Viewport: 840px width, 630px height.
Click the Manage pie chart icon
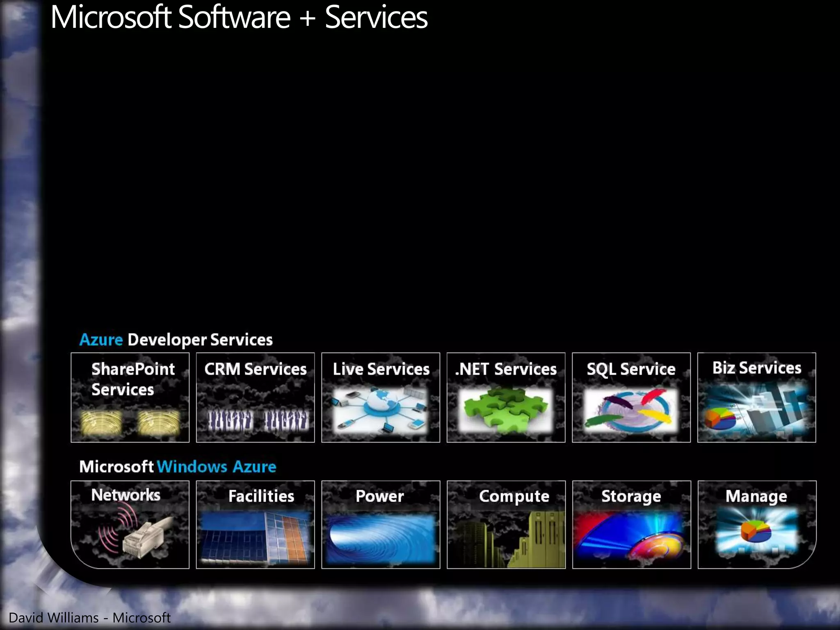coord(756,531)
